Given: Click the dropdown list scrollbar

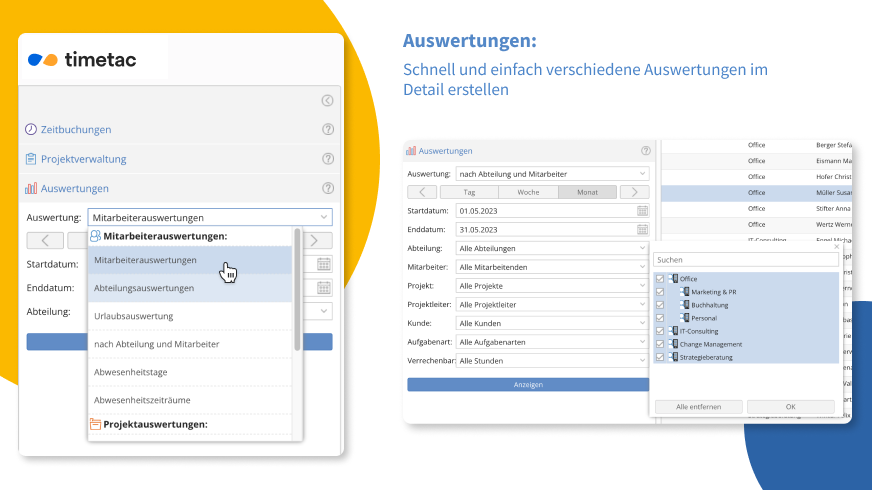Looking at the screenshot, I should (x=298, y=289).
